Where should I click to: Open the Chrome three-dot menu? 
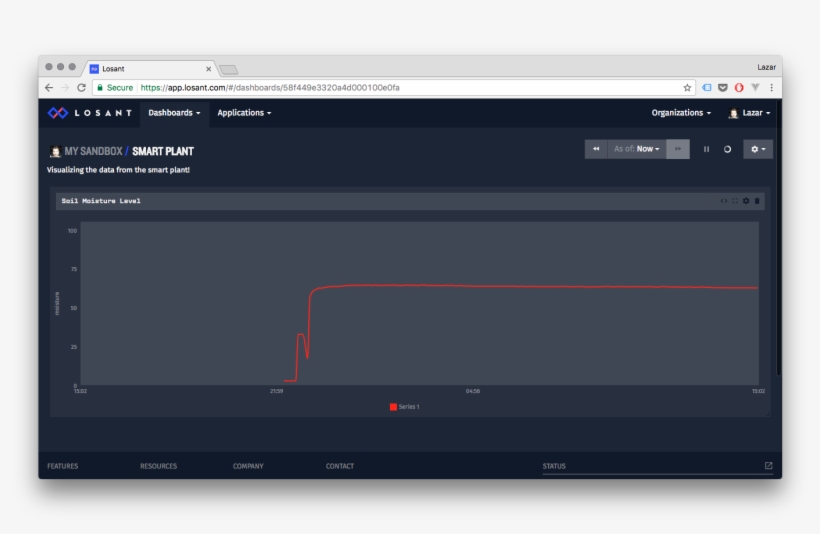tap(771, 88)
